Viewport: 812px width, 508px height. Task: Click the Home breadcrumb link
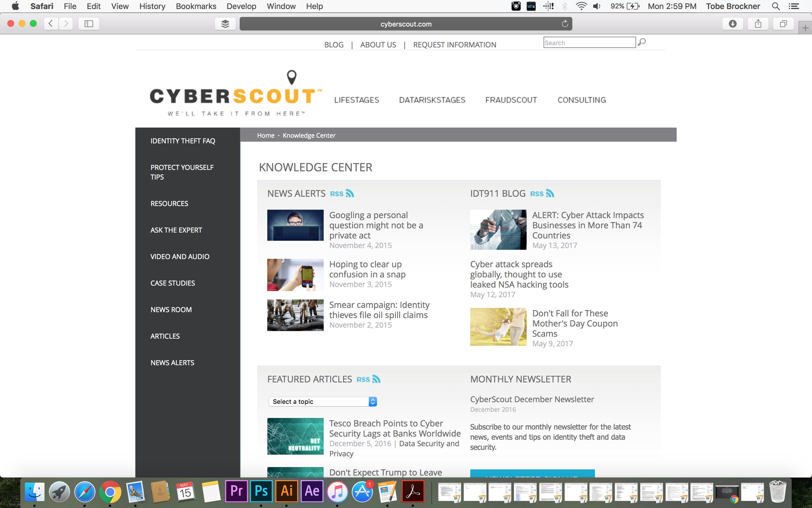click(x=265, y=135)
